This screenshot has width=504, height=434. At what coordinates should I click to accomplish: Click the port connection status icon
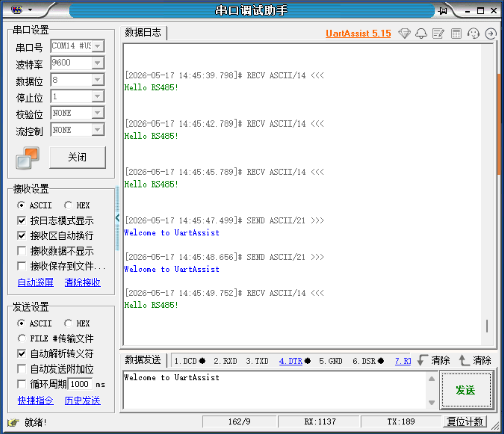(x=28, y=158)
